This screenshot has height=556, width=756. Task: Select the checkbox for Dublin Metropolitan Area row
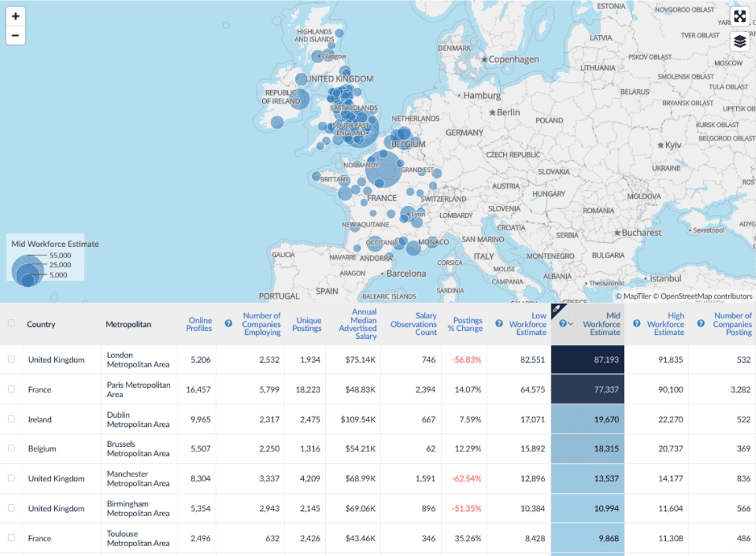click(x=11, y=419)
